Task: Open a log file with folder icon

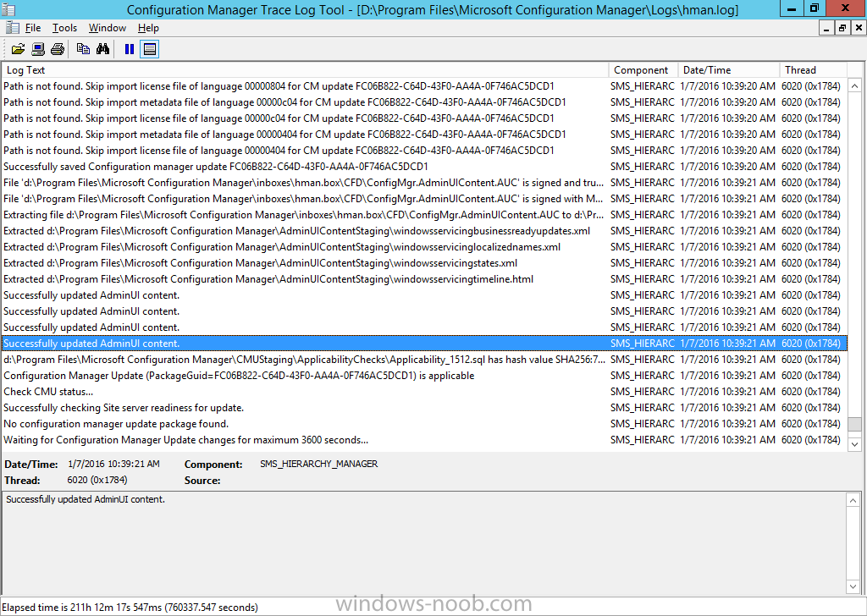Action: (x=19, y=49)
